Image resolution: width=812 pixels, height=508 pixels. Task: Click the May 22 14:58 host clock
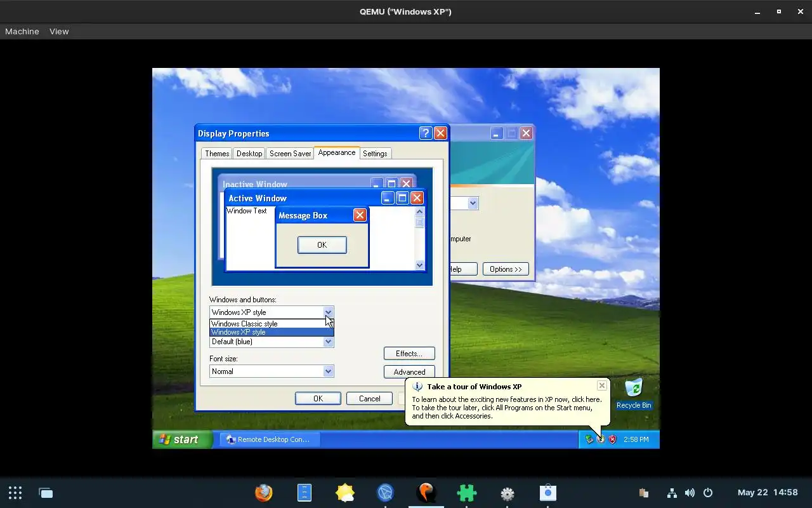[768, 493]
